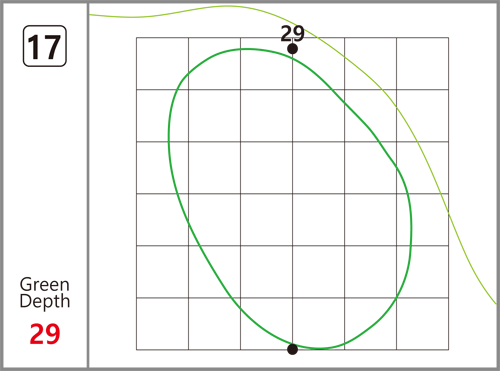Image resolution: width=500 pixels, height=371 pixels.
Task: Click the grid cell in fifth row, fifth column
Action: [x=370, y=272]
